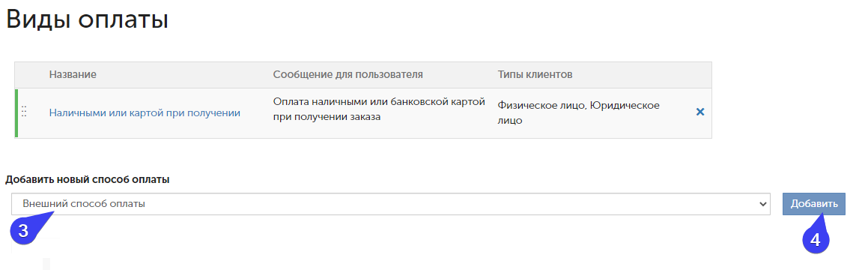Screen dimensions: 868x270
Task: Click the 'Оплата наличными или банковской картой' message text
Action: pyautogui.click(x=379, y=102)
